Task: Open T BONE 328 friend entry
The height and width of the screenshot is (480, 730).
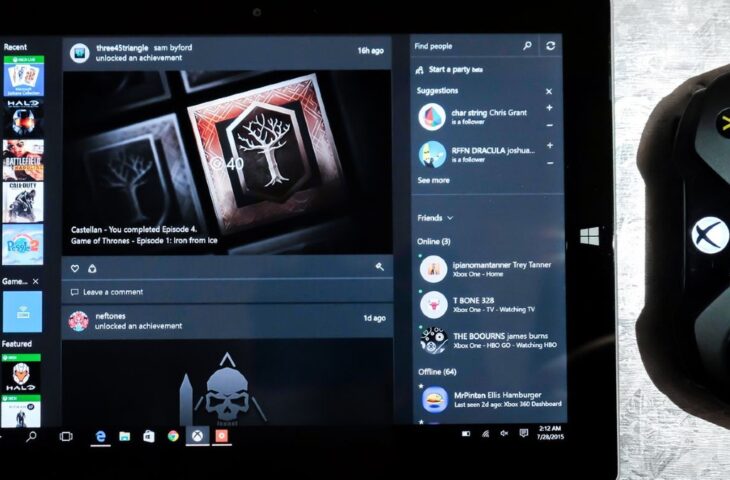Action: click(x=487, y=305)
